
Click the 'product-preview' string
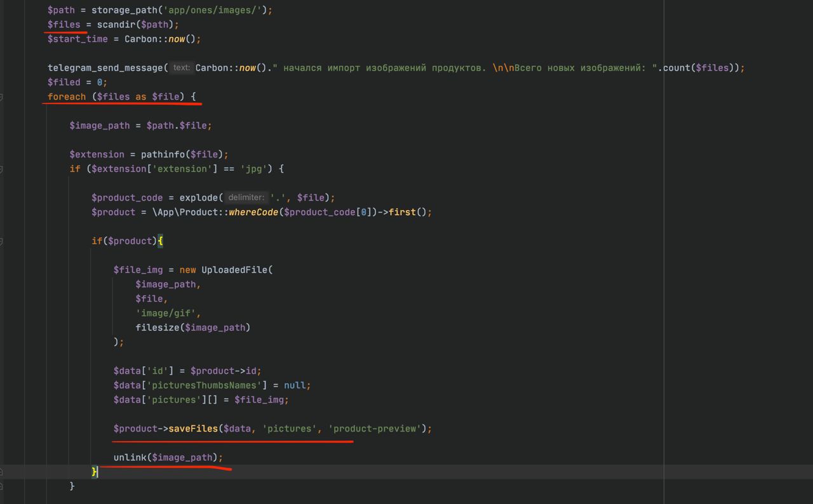click(x=375, y=428)
